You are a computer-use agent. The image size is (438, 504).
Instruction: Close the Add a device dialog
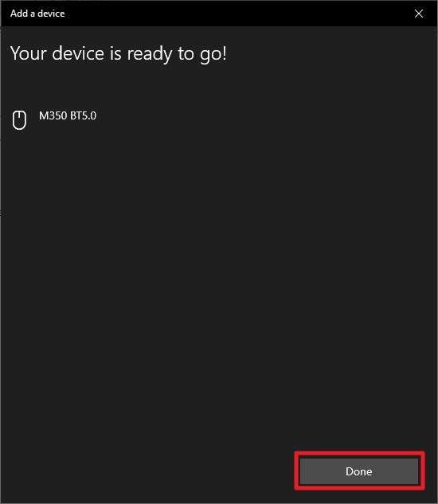[418, 14]
